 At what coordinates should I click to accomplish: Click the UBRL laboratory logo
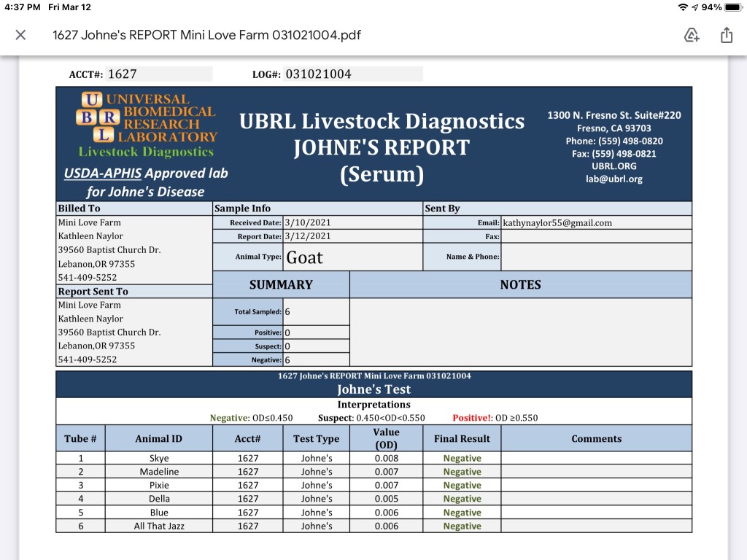tap(146, 125)
